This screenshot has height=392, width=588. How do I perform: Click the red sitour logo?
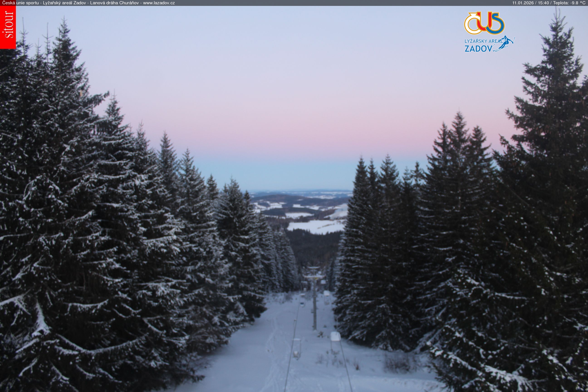pyautogui.click(x=8, y=27)
